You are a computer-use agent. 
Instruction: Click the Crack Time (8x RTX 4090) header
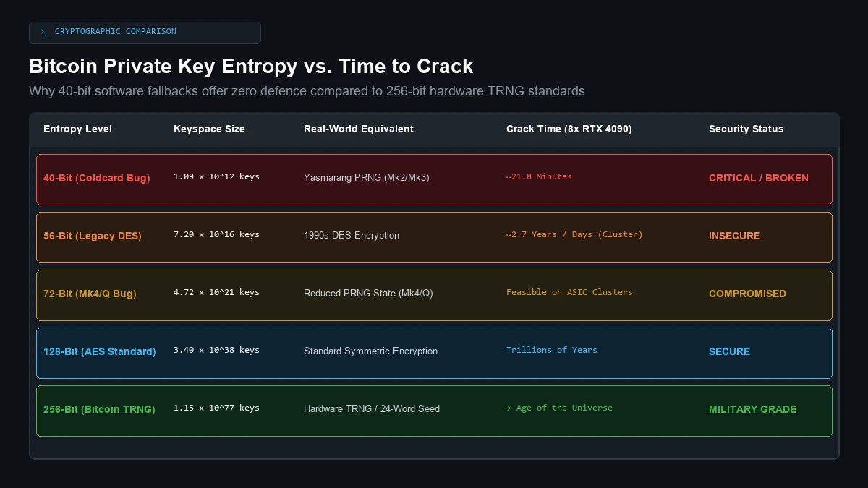tap(569, 129)
